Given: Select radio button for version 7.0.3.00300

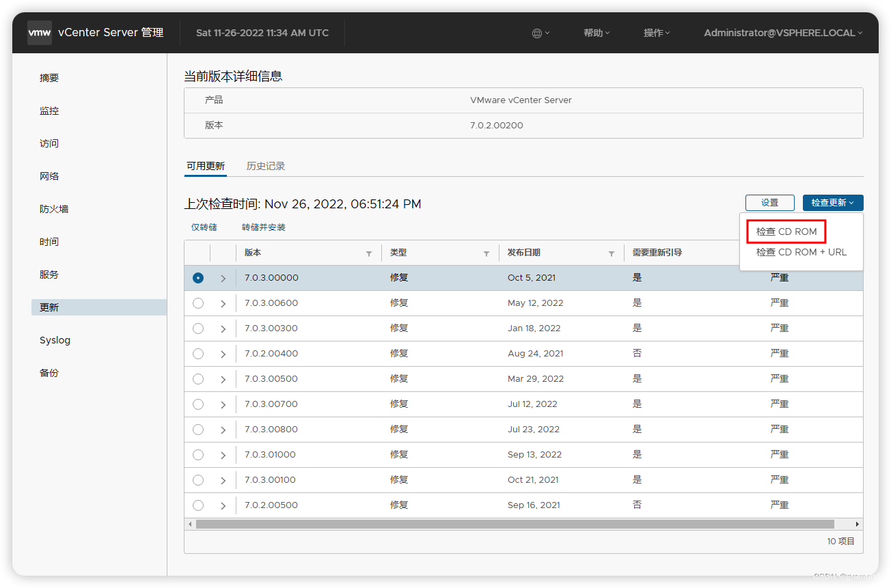Looking at the screenshot, I should [198, 328].
